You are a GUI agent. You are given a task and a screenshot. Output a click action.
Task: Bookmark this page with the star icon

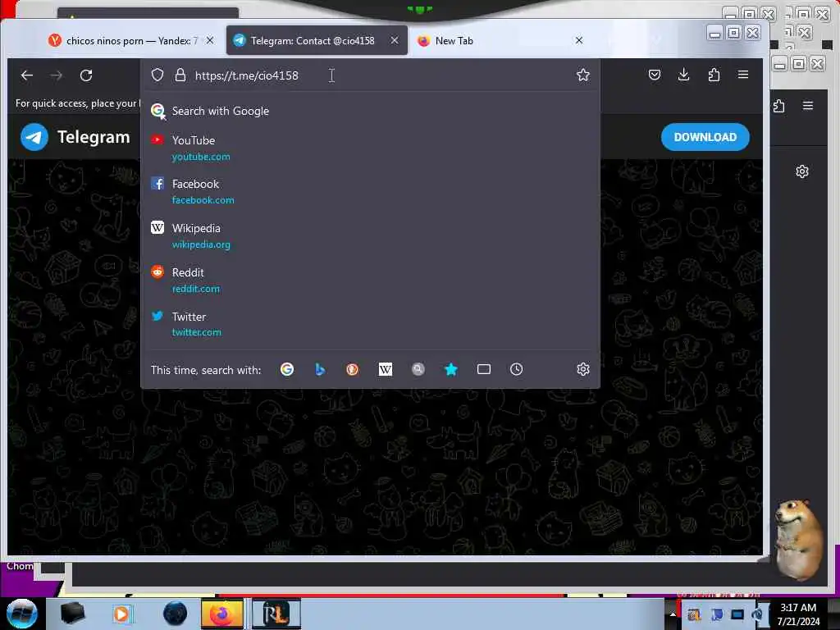583,75
